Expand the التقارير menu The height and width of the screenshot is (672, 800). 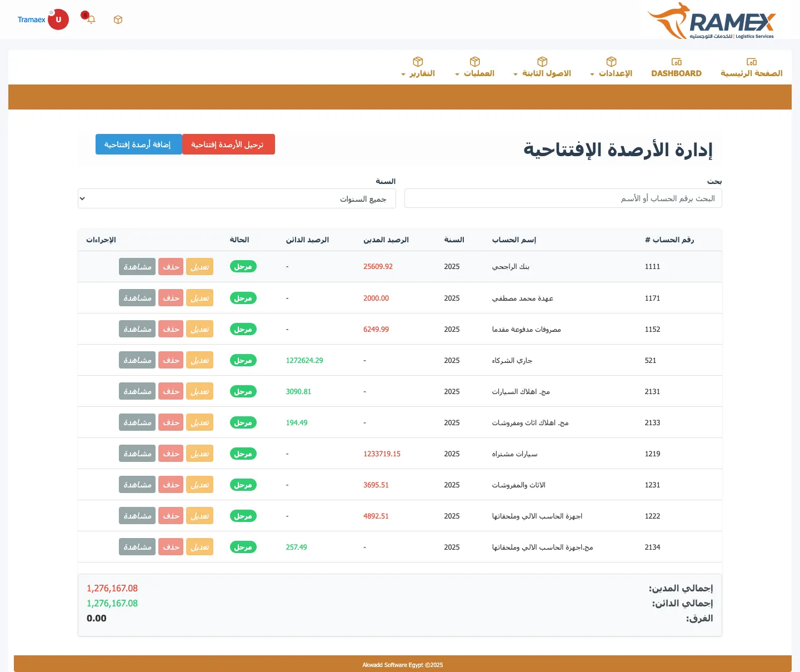418,68
